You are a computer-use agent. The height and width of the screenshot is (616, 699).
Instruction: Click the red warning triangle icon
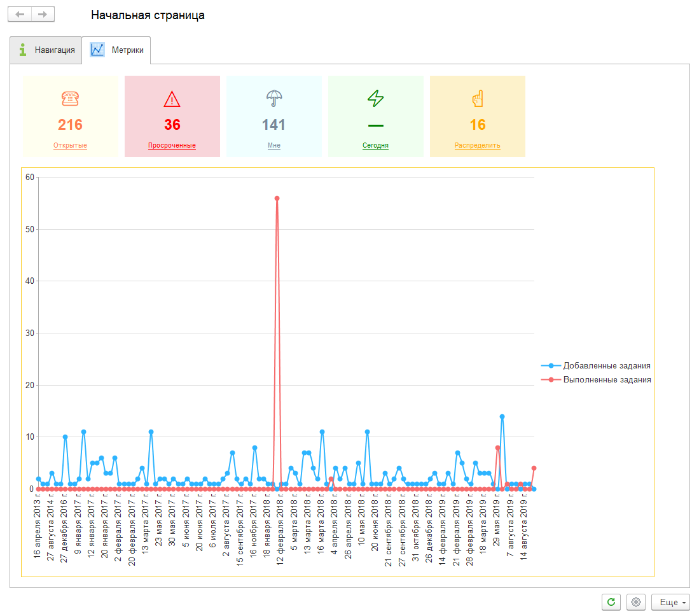[x=172, y=99]
